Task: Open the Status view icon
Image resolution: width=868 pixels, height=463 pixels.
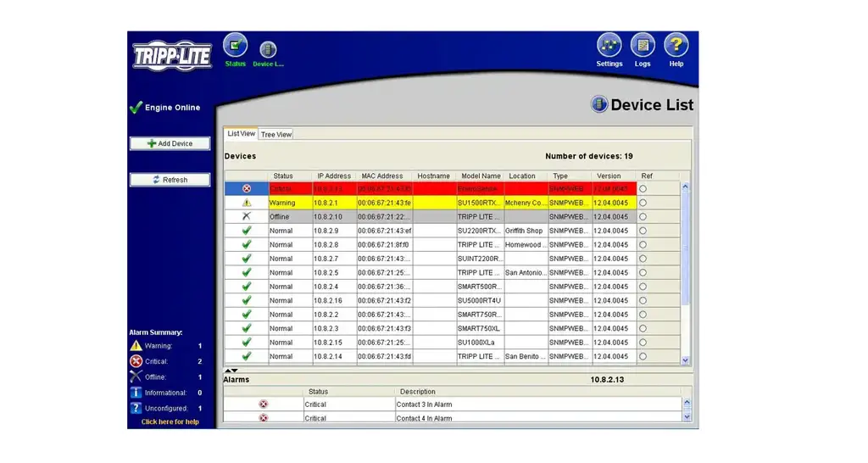Action: (236, 46)
